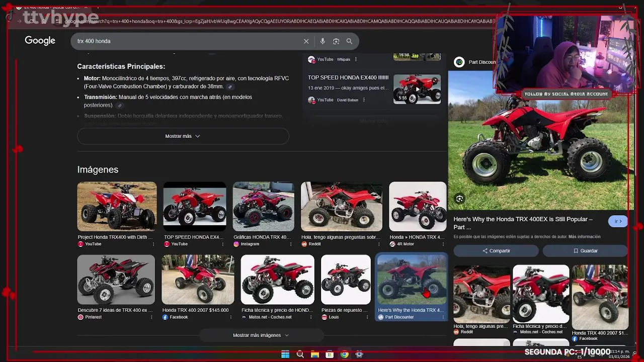
Task: Search inside image with Lens icon on preview
Action: pyautogui.click(x=459, y=199)
